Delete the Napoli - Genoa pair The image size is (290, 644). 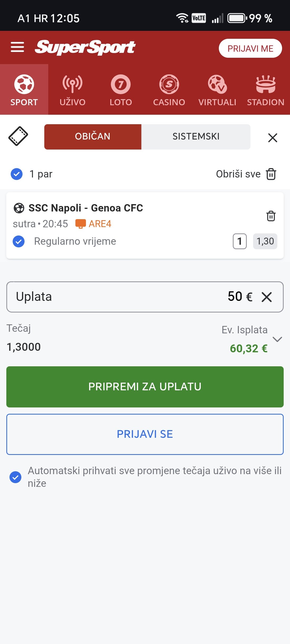point(271,216)
